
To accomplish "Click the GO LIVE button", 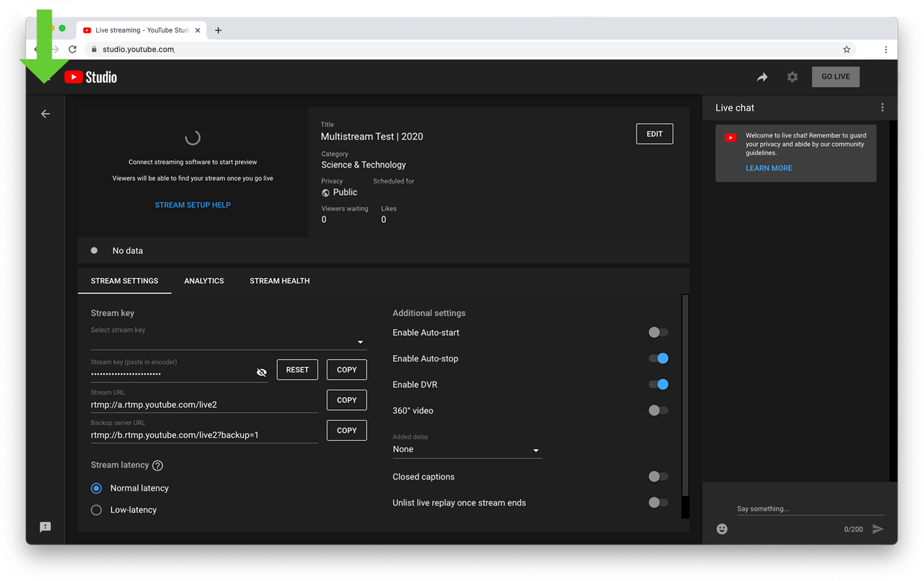I will point(836,77).
